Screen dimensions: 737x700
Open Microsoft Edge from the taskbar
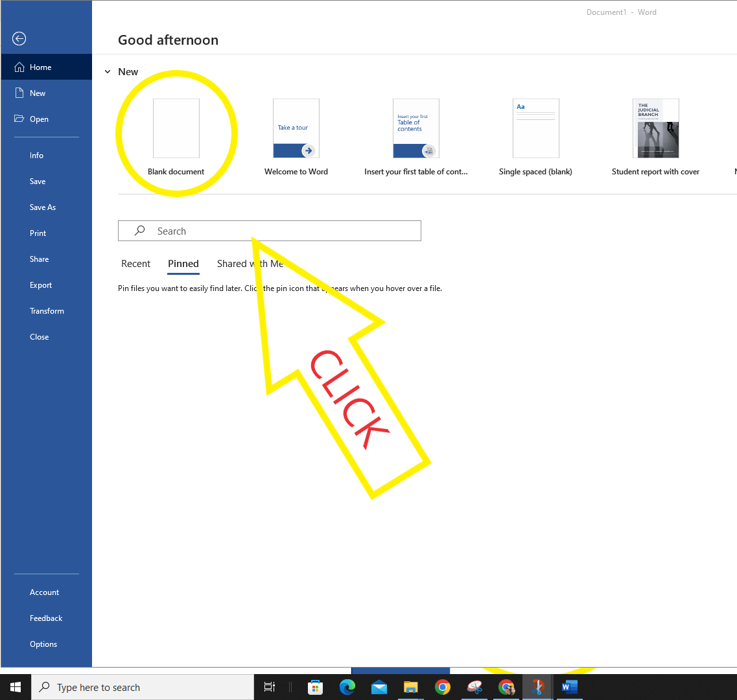(347, 687)
